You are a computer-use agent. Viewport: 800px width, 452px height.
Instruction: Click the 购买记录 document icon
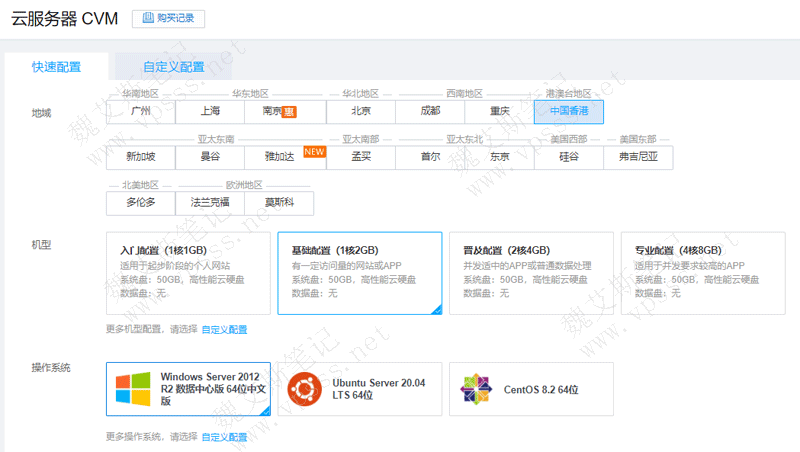coord(149,18)
